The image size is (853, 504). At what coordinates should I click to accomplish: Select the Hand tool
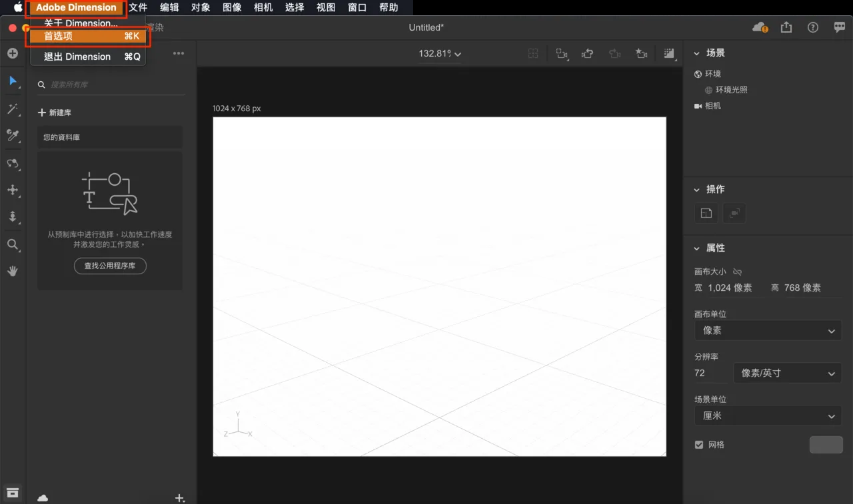coord(13,271)
